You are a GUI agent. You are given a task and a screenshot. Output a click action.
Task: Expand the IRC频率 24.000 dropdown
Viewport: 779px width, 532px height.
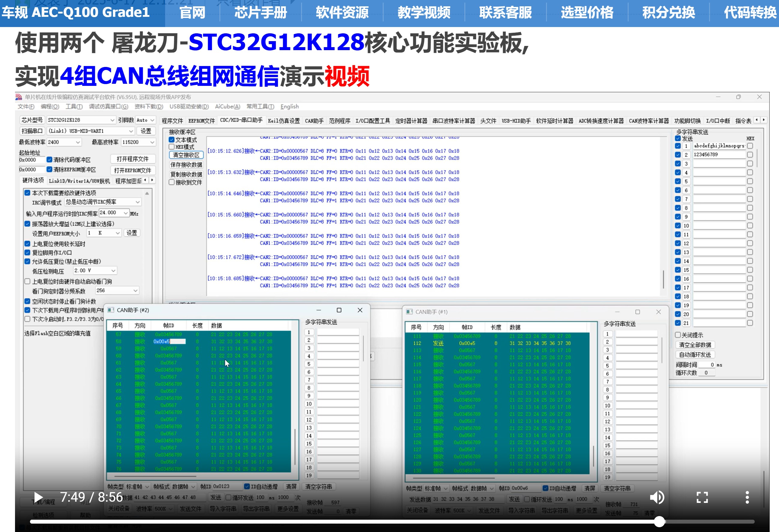coord(126,213)
